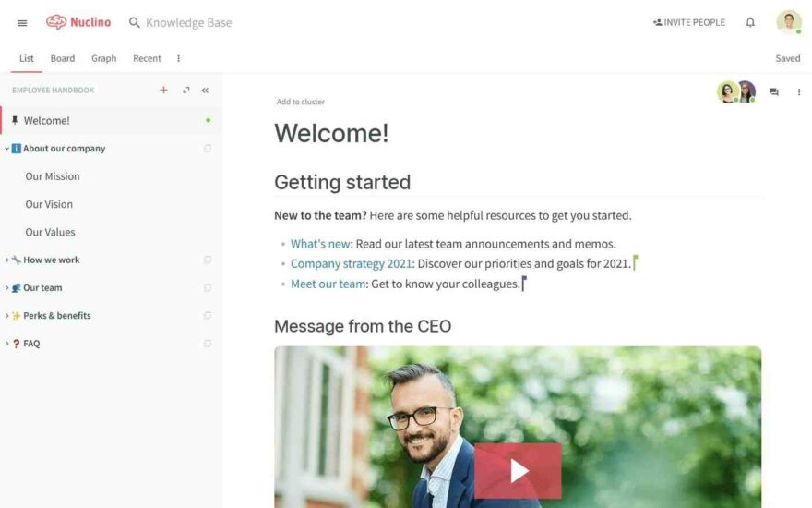Image resolution: width=812 pixels, height=508 pixels.
Task: Open the document three-dot options menu
Action: coord(798,91)
